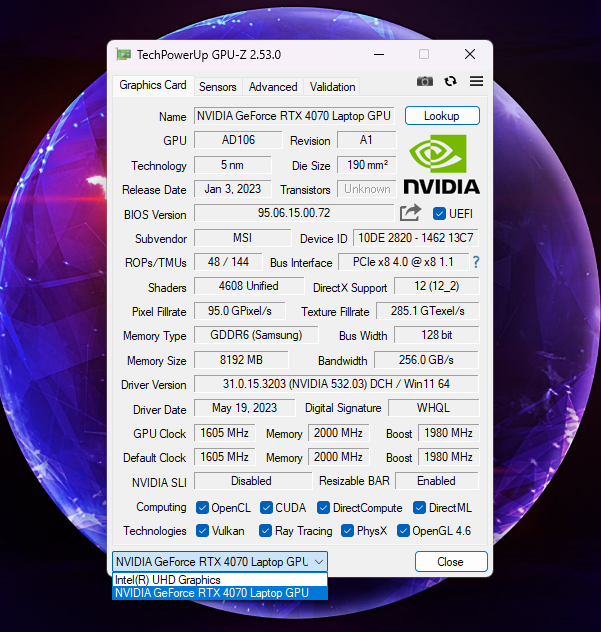
Task: Click the NVIDIA SLI field Disabled
Action: coord(253,481)
